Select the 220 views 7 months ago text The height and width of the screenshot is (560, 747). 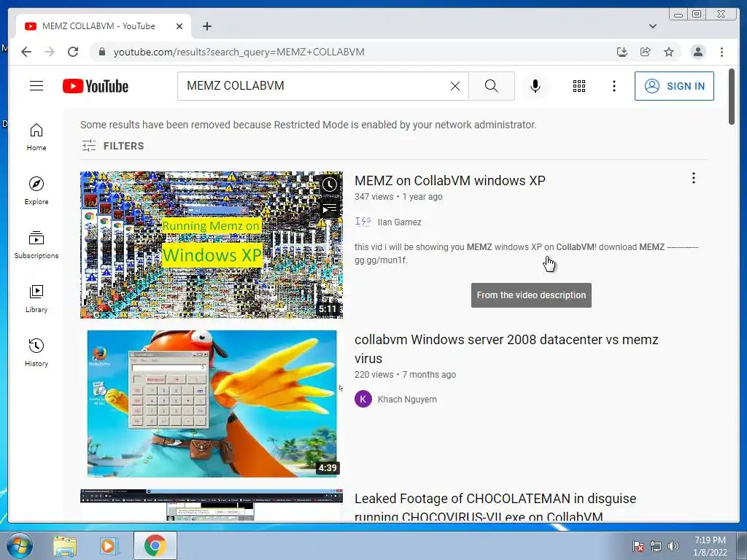click(405, 375)
